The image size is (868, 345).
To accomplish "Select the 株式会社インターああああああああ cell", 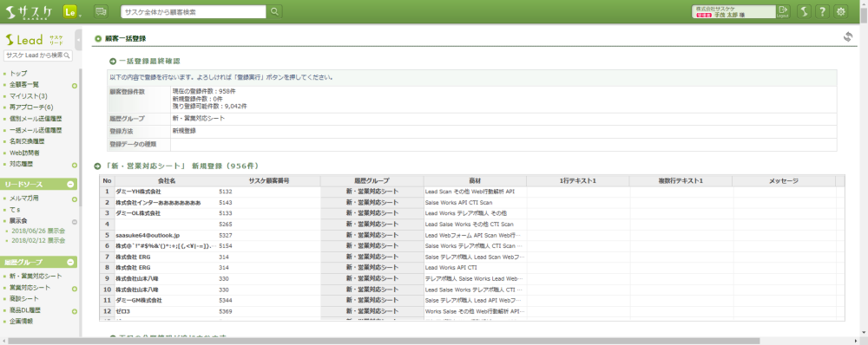I will [167, 202].
